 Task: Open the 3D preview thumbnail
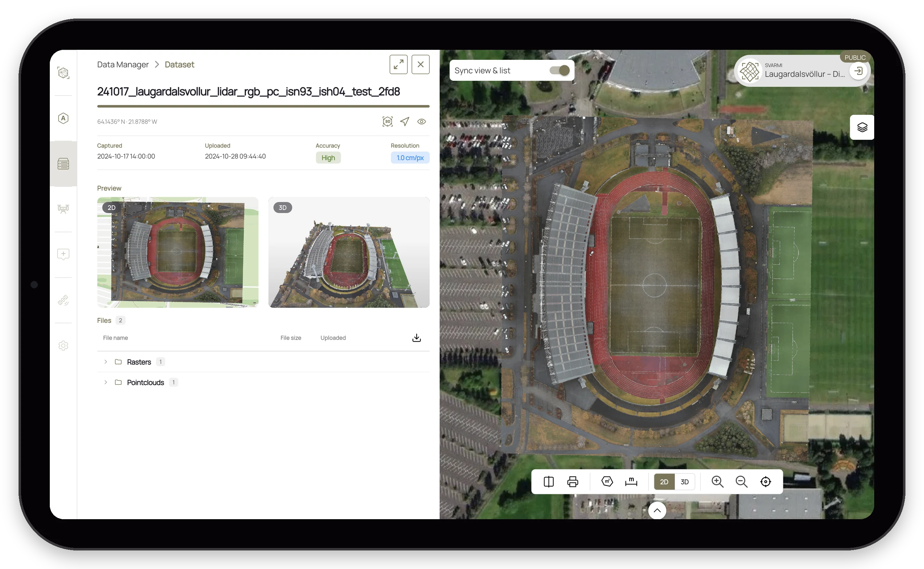tap(349, 252)
